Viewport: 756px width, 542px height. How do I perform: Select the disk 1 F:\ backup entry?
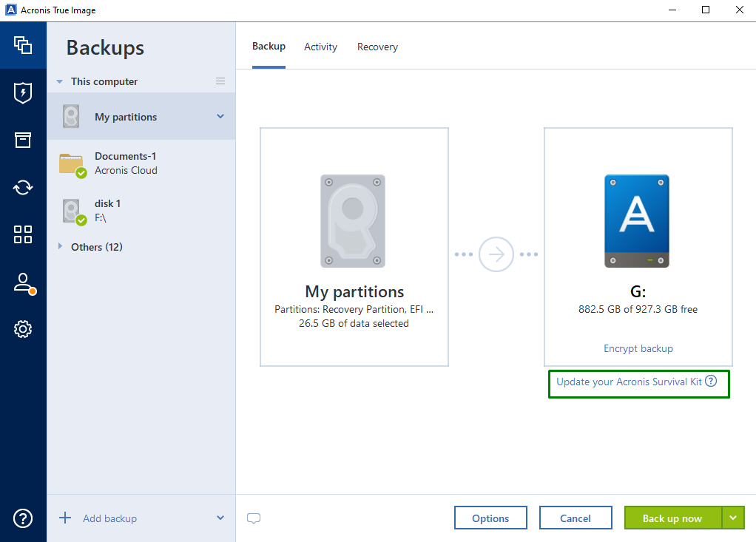107,210
